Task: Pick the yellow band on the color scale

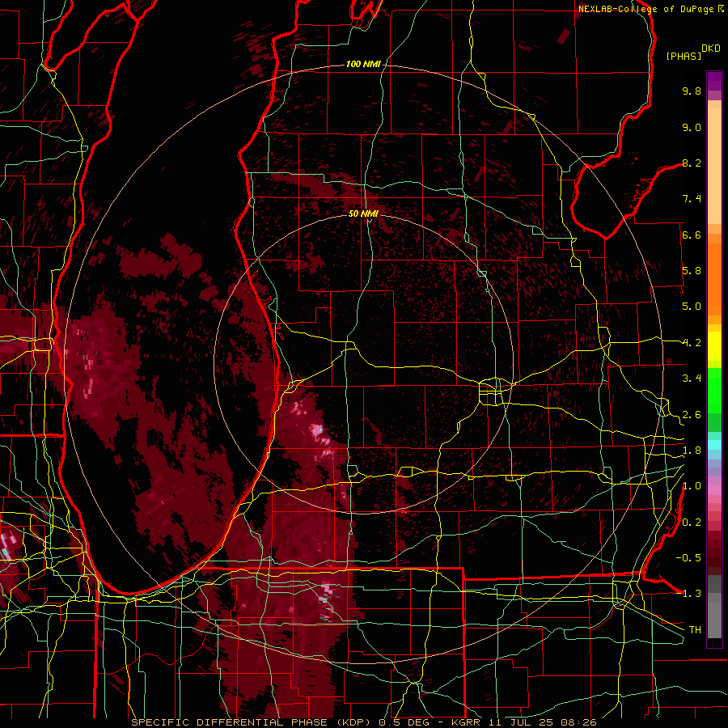Action: pyautogui.click(x=714, y=346)
